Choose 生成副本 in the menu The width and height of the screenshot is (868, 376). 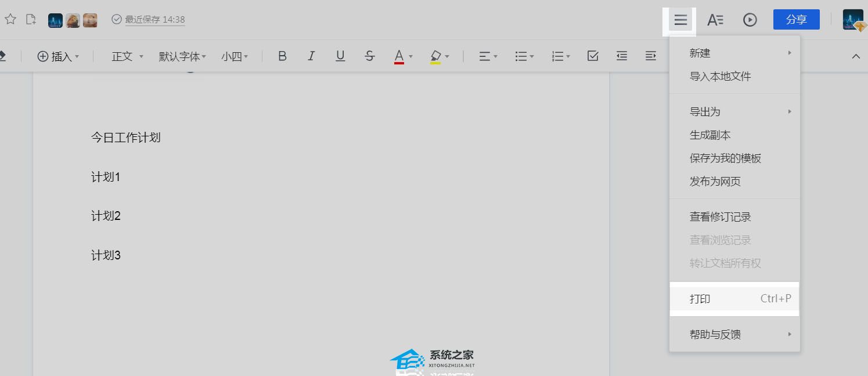pos(710,135)
